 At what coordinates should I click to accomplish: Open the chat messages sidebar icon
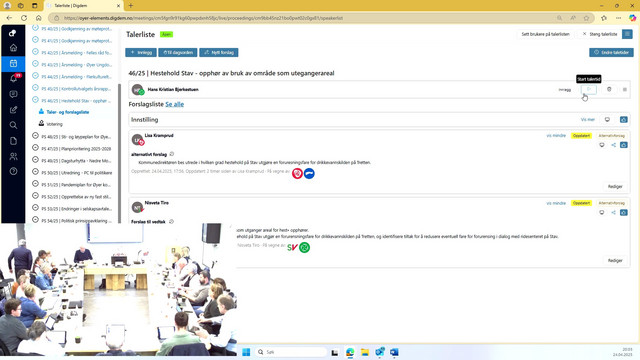pos(13,94)
